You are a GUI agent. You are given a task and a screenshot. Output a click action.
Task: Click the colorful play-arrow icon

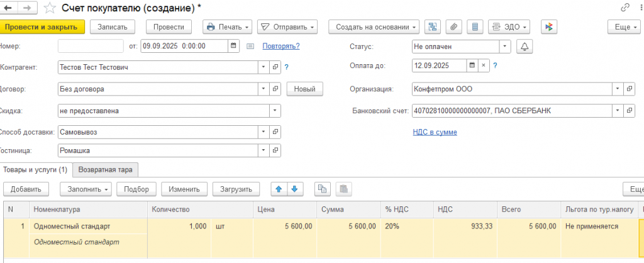[548, 27]
